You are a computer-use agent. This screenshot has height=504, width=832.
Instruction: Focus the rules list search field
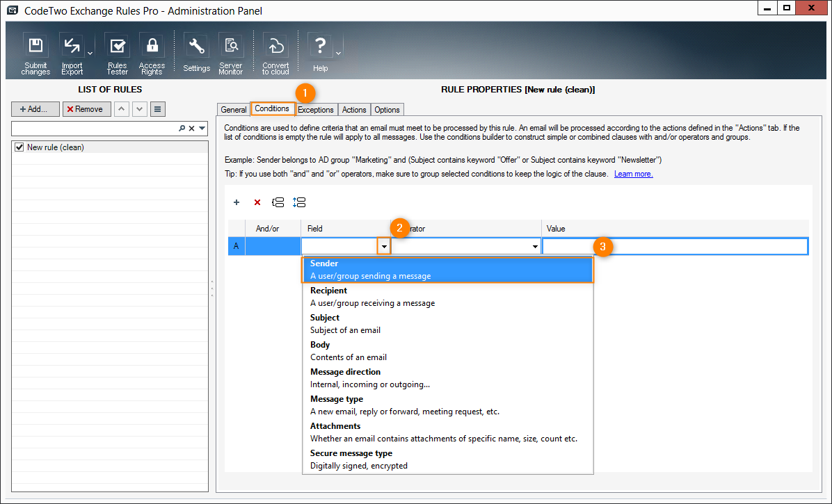95,128
